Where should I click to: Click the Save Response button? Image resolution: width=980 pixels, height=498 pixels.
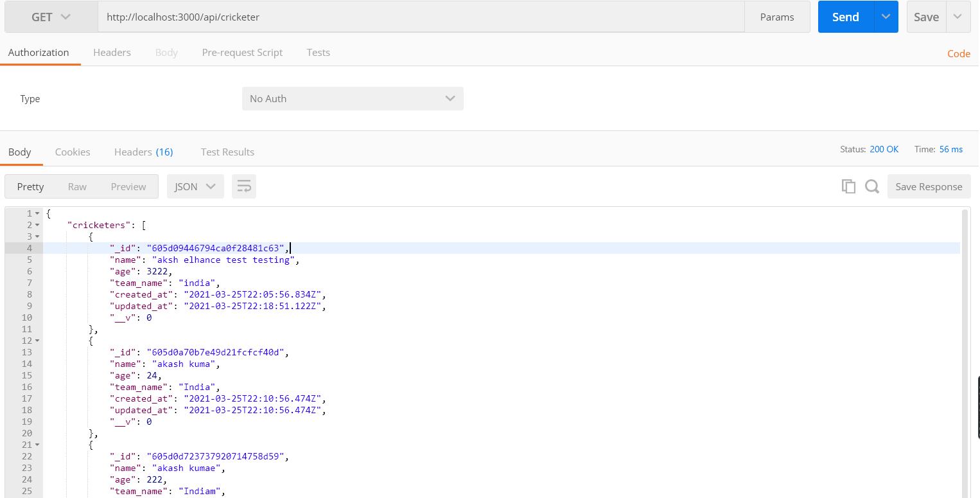click(x=929, y=186)
